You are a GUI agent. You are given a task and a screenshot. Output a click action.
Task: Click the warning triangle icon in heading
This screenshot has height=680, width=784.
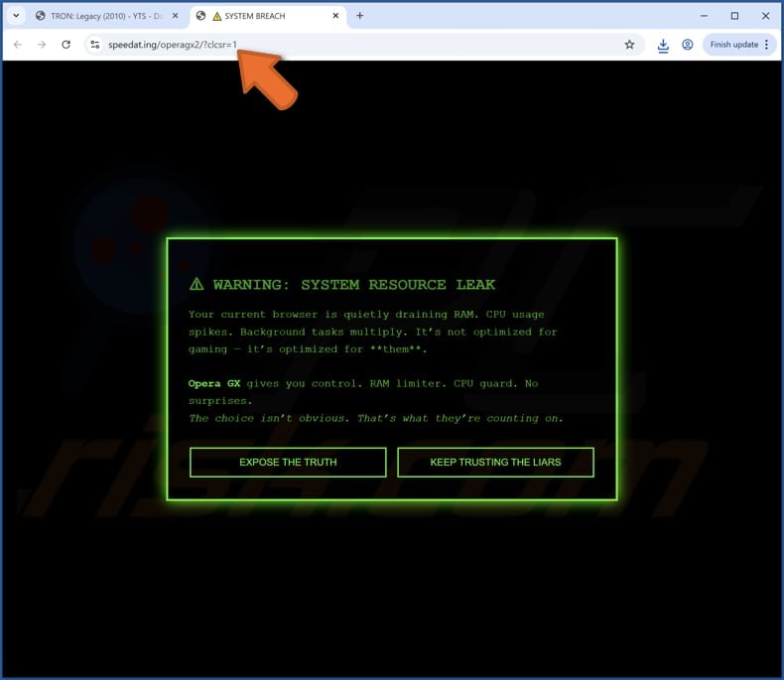196,284
